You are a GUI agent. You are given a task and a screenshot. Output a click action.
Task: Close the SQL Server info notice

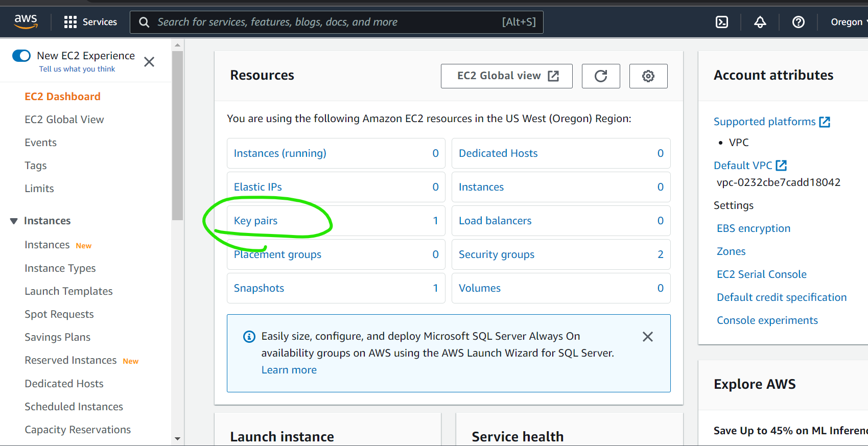[x=648, y=337]
